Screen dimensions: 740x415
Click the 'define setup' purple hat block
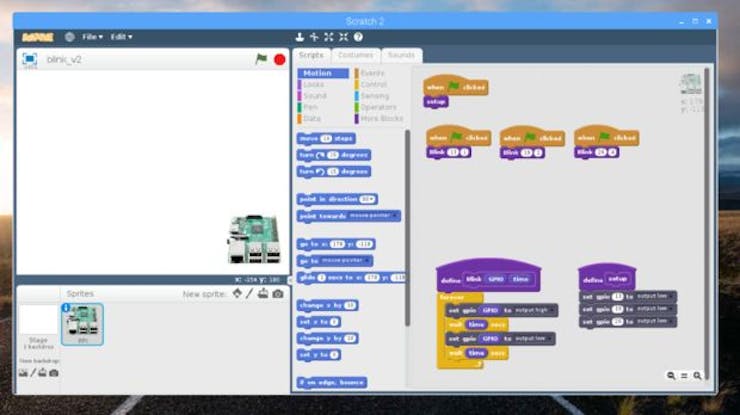click(x=607, y=278)
